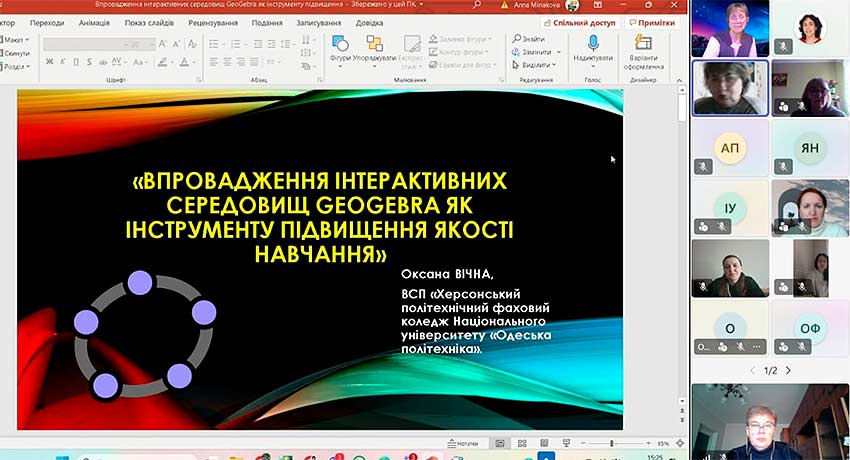The width and height of the screenshot is (850, 460).
Task: Increase the font size
Action: [x=163, y=44]
